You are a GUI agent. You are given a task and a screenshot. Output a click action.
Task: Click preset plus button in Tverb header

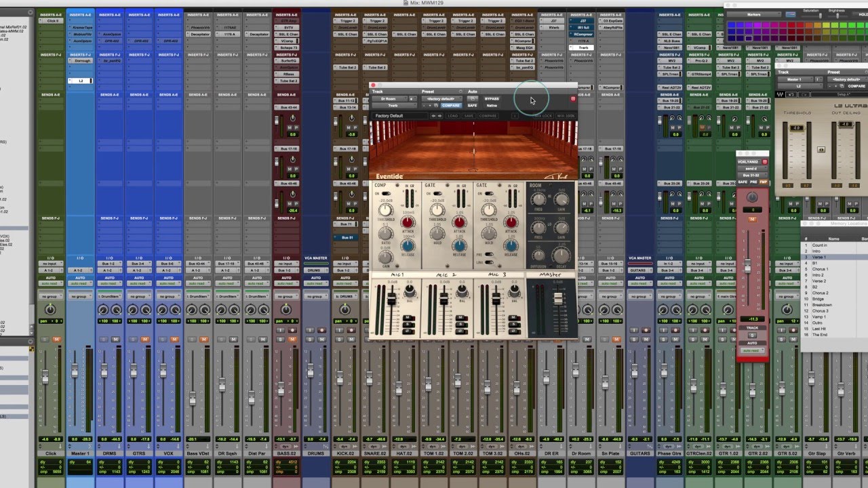point(430,106)
